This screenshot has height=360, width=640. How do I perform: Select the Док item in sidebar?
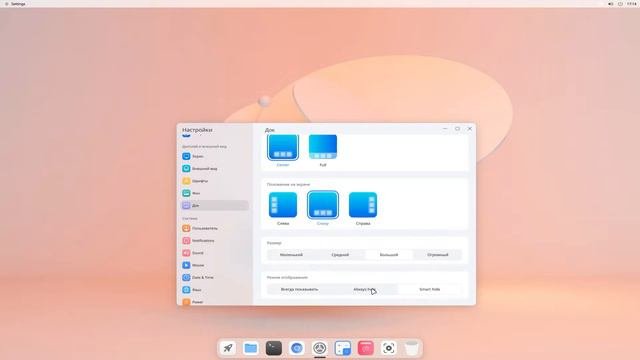click(214, 205)
